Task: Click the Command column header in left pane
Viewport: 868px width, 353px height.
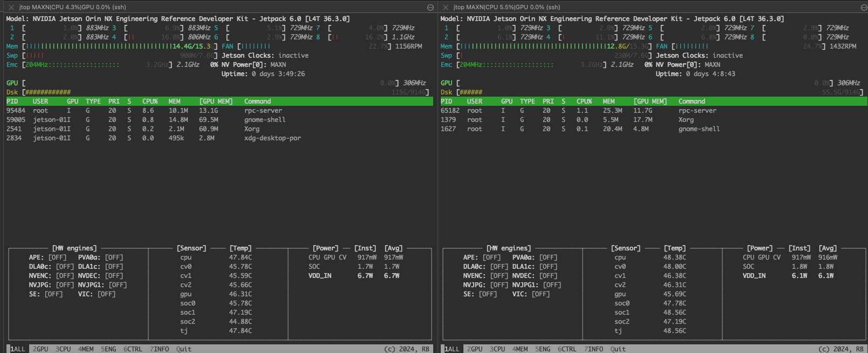Action: click(x=257, y=101)
